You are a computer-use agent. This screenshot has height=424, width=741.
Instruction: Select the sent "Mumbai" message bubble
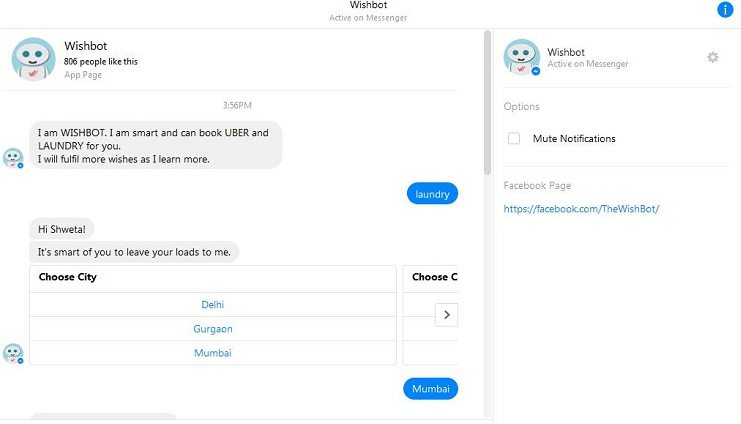[x=431, y=389]
